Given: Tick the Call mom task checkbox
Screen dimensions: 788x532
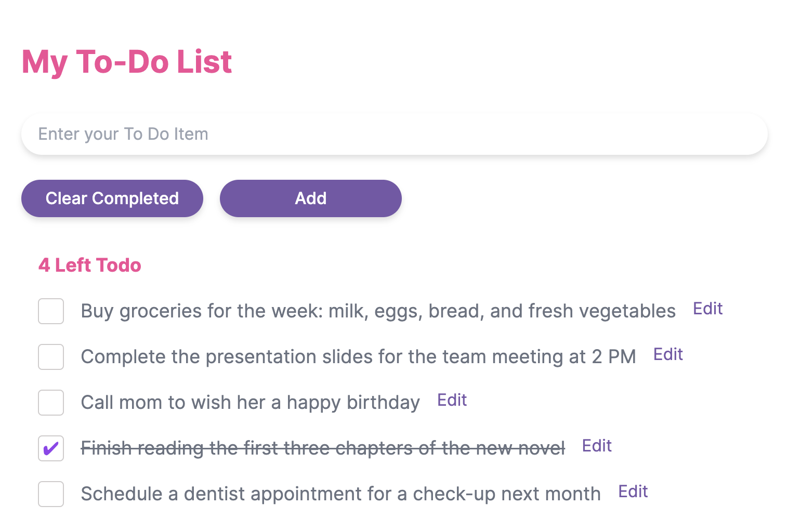Looking at the screenshot, I should 51,403.
